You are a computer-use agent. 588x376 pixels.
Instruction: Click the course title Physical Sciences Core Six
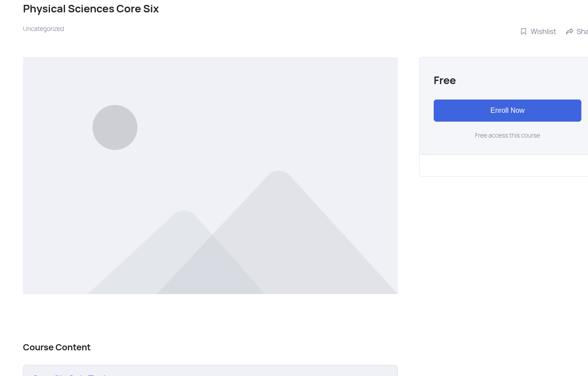pyautogui.click(x=91, y=9)
